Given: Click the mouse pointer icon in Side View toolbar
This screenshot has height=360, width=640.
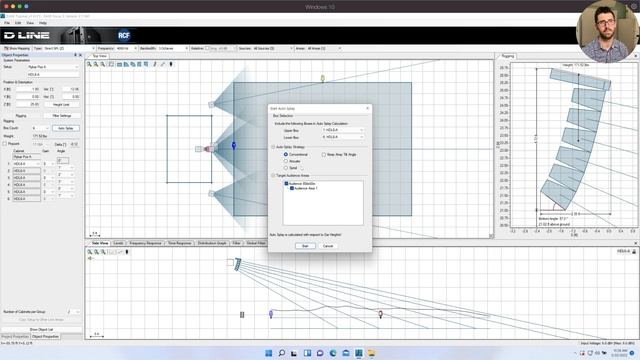Looking at the screenshot, I should point(127,252).
